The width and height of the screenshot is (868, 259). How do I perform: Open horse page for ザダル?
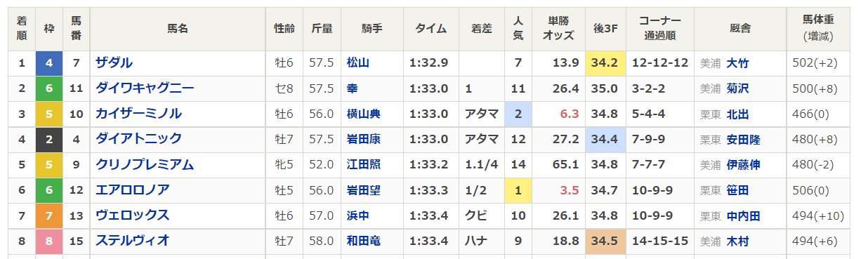tap(114, 63)
